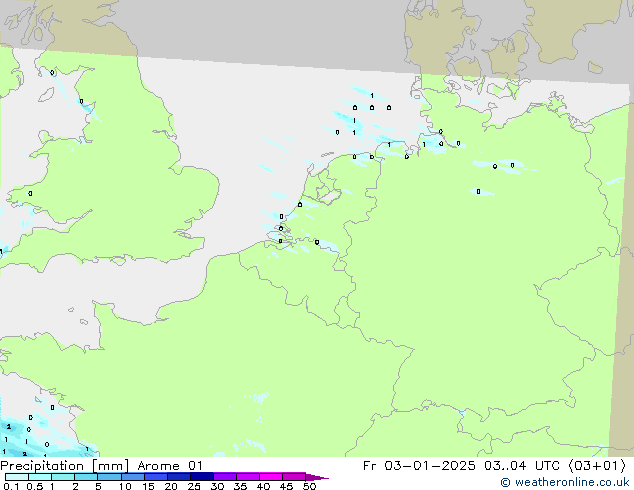The image size is (634, 490).
Task: Click the "[mm]" unit label
Action: (x=111, y=466)
